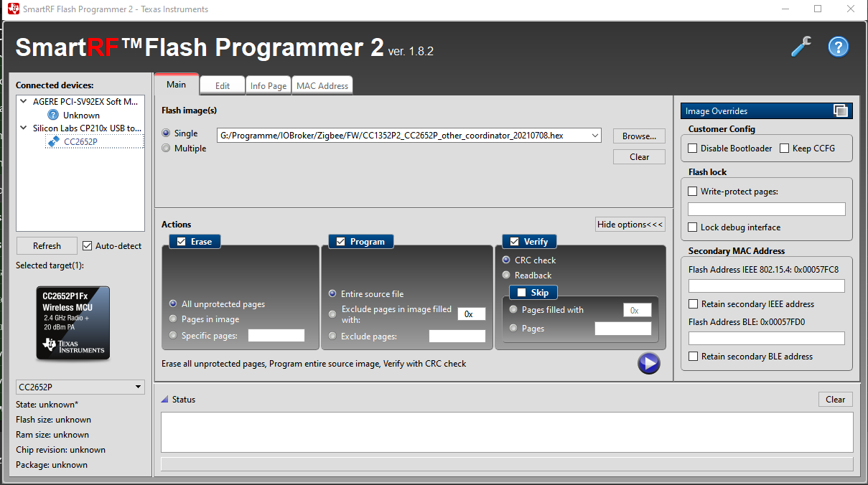Screen dimensions: 868x485
Task: Choose Readback verification
Action: click(507, 276)
